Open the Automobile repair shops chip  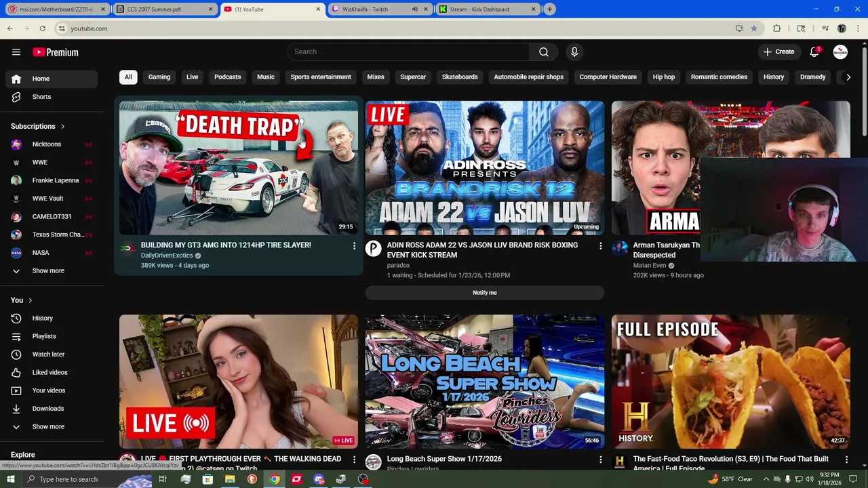tap(529, 77)
